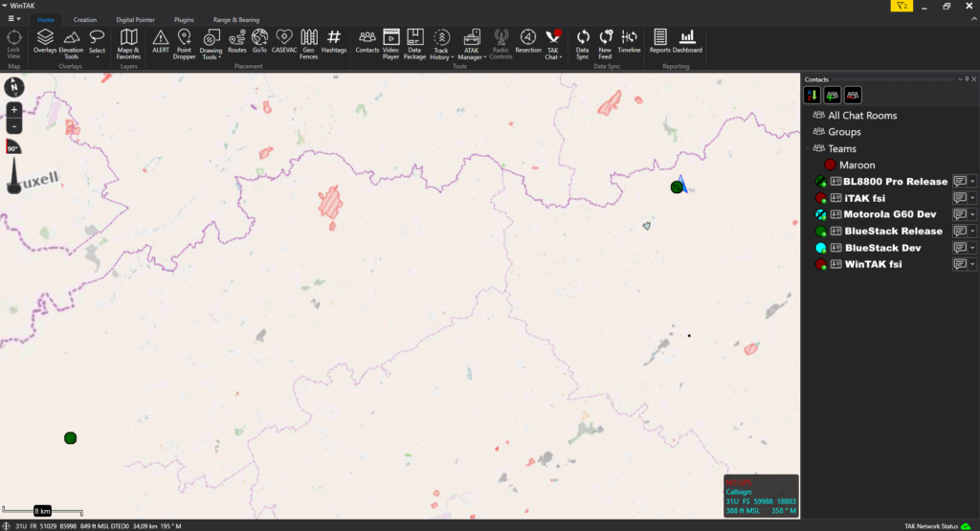Open the Hashtags tool
The width and height of the screenshot is (980, 531).
(x=334, y=42)
